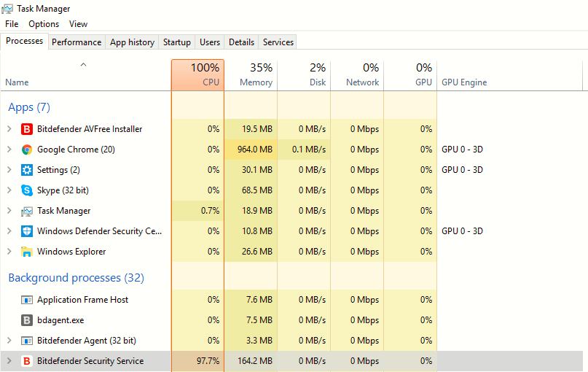The image size is (588, 372).
Task: Click the Windows Explorer folder icon
Action: click(27, 252)
